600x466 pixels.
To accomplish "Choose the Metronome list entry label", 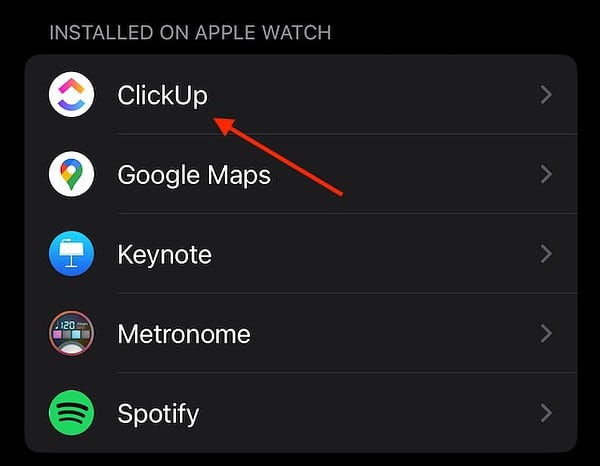I will (184, 334).
